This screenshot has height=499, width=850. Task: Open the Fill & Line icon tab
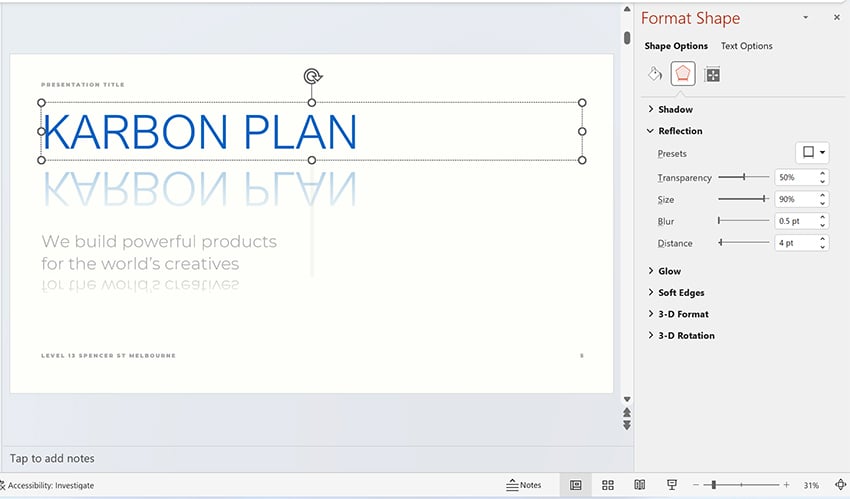coord(655,74)
